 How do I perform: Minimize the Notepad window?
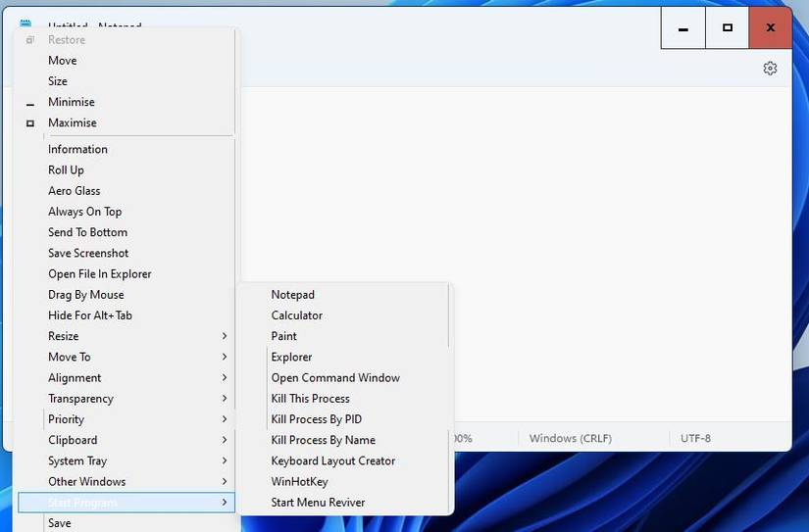[683, 27]
